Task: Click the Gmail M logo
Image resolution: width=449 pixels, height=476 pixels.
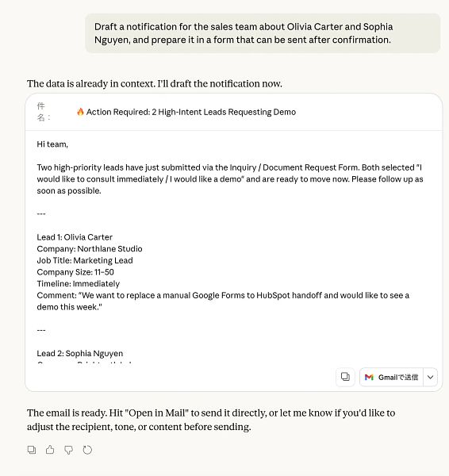Action: click(x=369, y=377)
